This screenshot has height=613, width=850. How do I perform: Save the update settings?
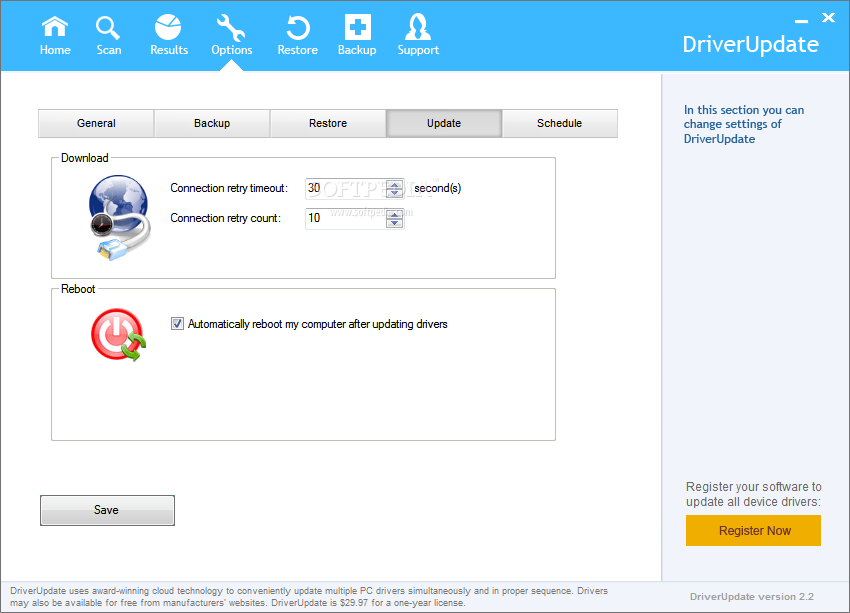coord(107,510)
